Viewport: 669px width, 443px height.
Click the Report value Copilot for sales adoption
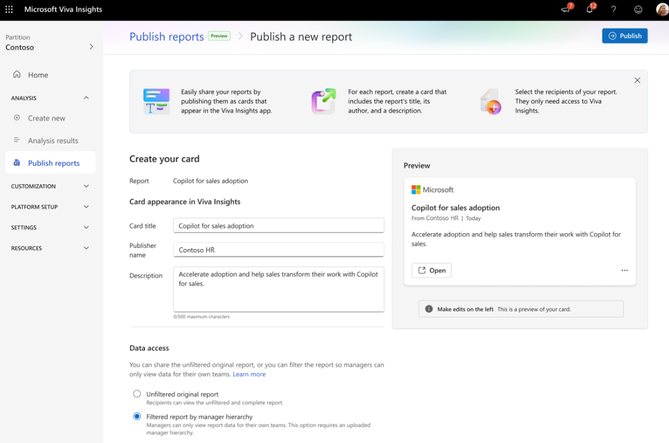[210, 181]
